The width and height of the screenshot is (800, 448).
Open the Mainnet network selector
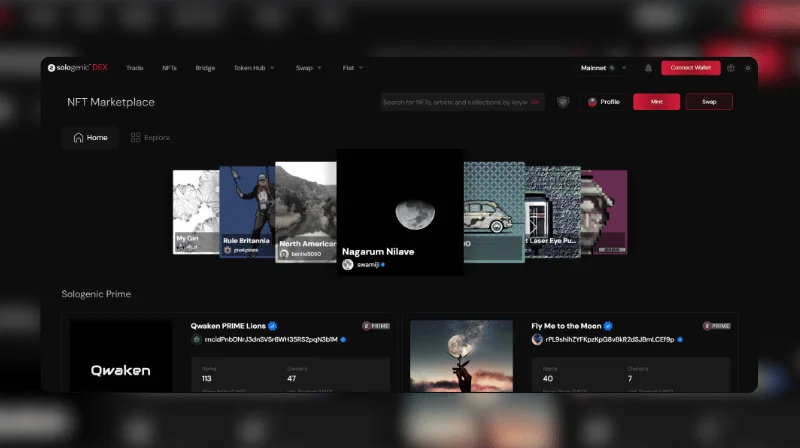point(603,68)
